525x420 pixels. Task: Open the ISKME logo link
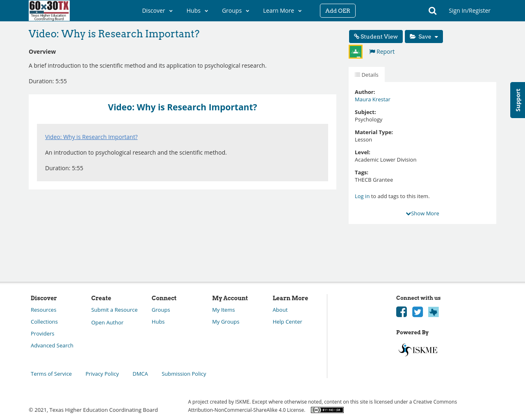[418, 350]
